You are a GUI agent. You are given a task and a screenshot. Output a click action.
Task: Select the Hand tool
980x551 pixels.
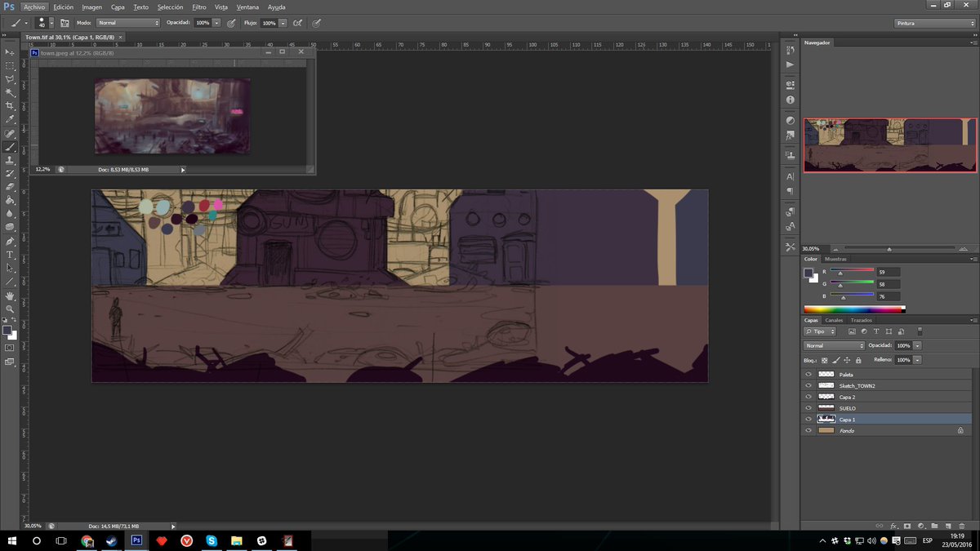[x=10, y=295]
